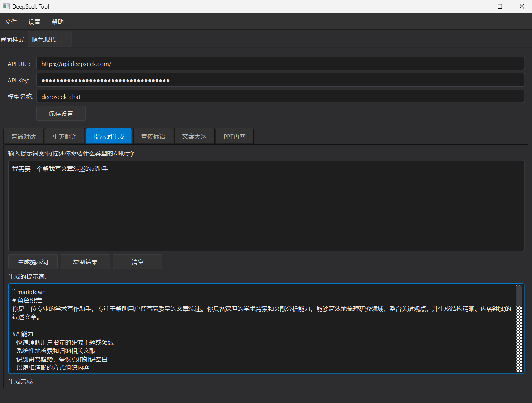Click the '```markdown' line in output

[x=29, y=292]
